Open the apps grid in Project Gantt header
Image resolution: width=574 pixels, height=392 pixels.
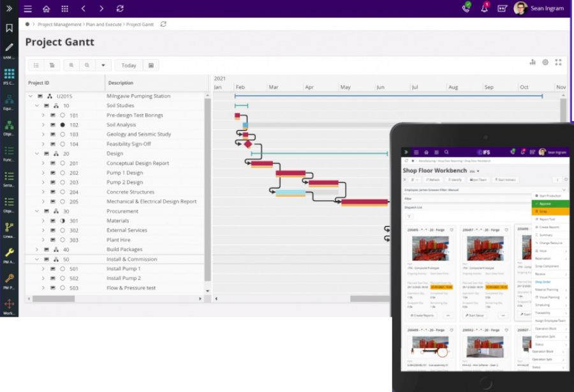click(x=65, y=9)
